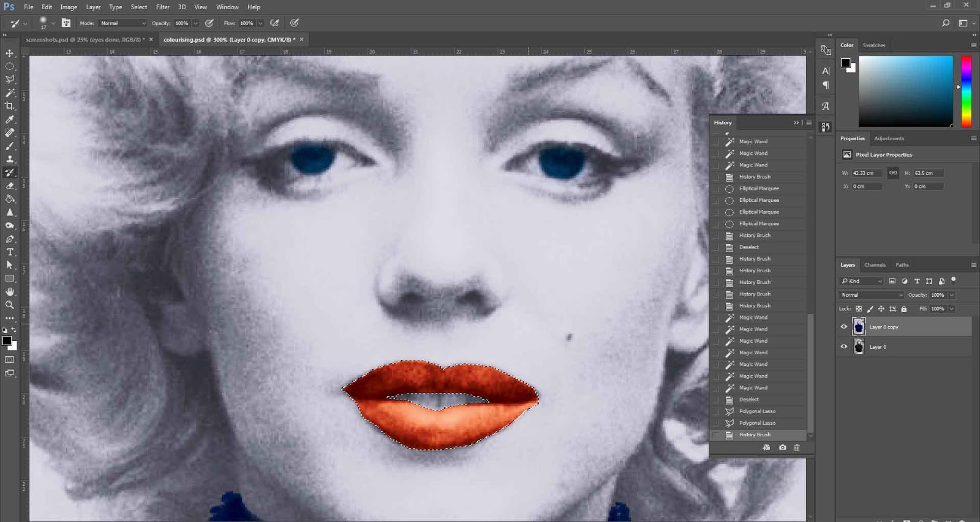The image size is (980, 522).
Task: Select the Path Selection arrow tool
Action: 10,265
